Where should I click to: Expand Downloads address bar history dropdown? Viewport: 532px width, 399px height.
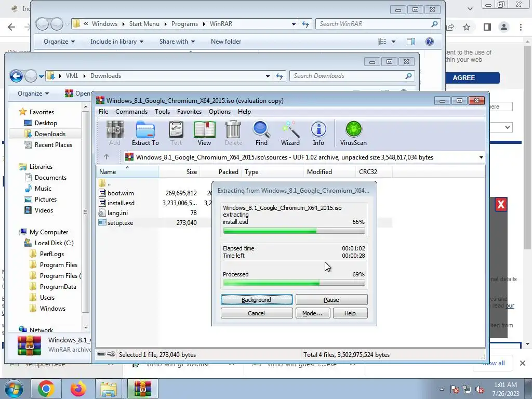point(268,76)
